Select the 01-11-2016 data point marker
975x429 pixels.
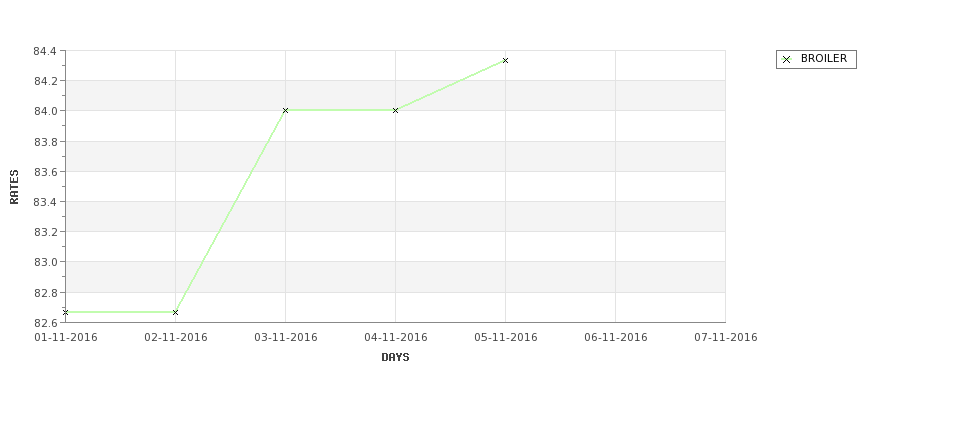65,312
